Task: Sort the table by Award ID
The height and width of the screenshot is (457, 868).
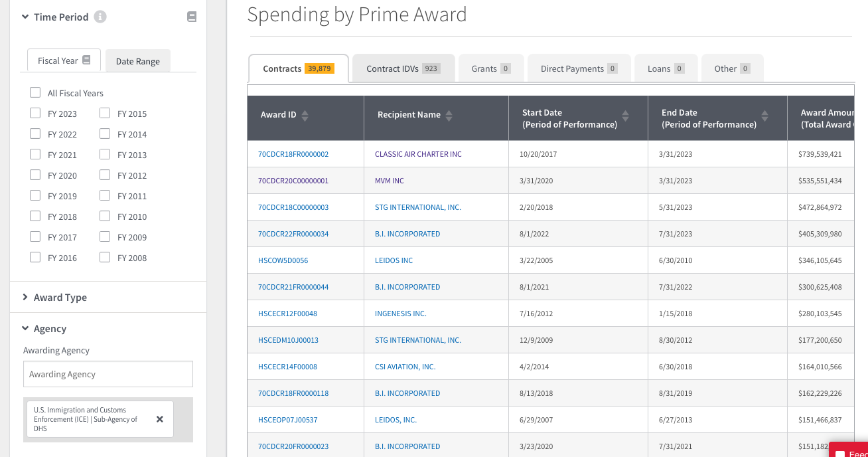Action: (x=305, y=115)
